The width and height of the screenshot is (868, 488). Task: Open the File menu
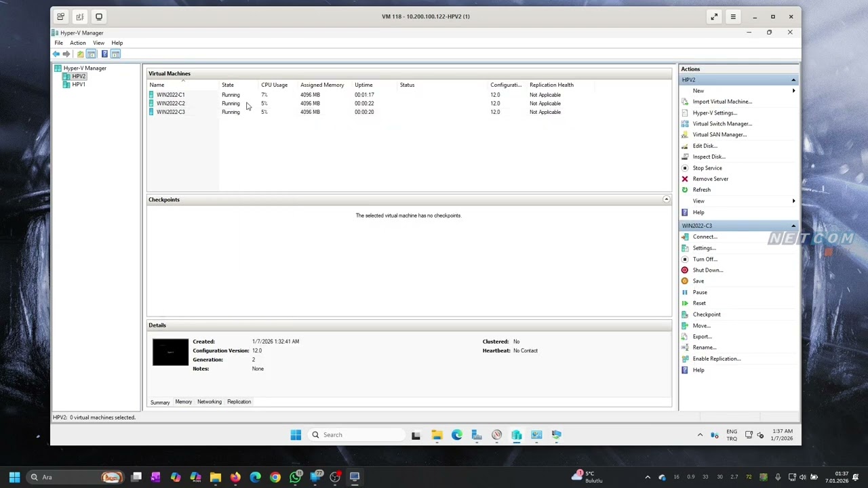[58, 43]
